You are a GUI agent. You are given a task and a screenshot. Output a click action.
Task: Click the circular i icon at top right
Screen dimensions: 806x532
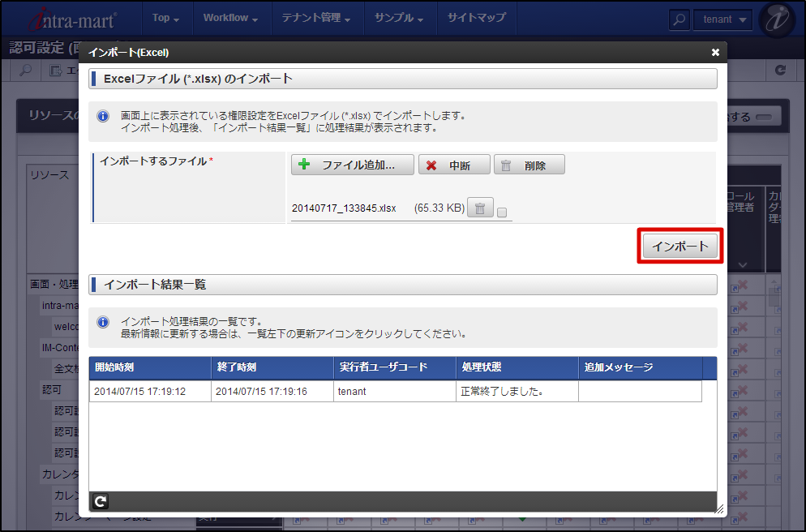[x=776, y=19]
